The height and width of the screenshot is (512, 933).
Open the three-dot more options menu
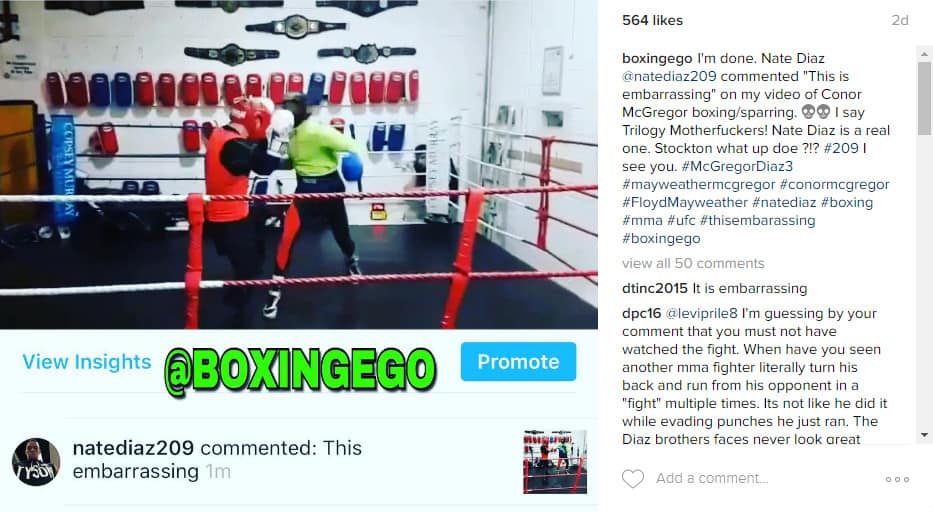tap(897, 479)
